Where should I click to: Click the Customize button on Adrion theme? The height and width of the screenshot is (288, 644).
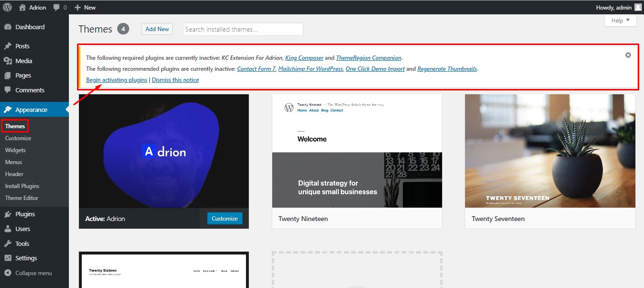tap(225, 219)
